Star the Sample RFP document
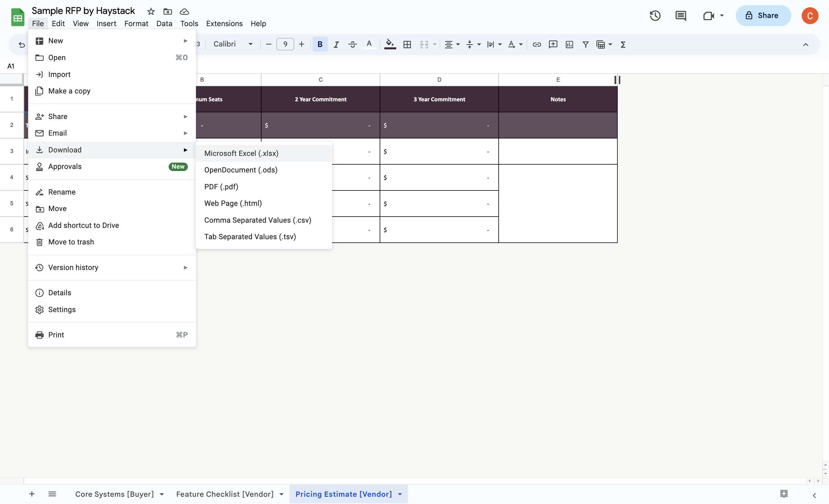Image resolution: width=829 pixels, height=504 pixels. 151,12
